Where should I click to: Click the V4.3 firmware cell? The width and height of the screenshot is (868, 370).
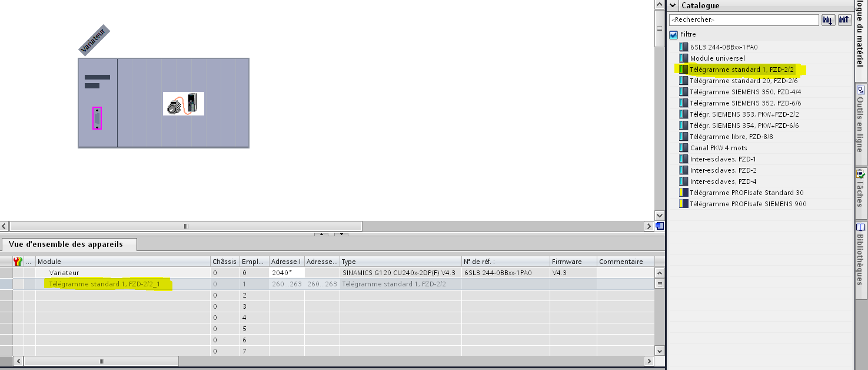pyautogui.click(x=573, y=273)
